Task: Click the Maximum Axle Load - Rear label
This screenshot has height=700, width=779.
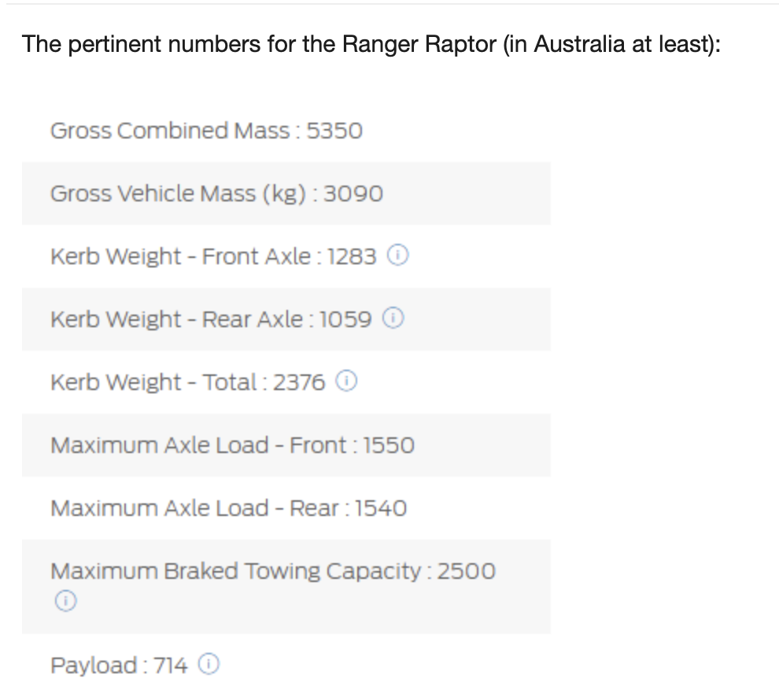Action: click(194, 508)
